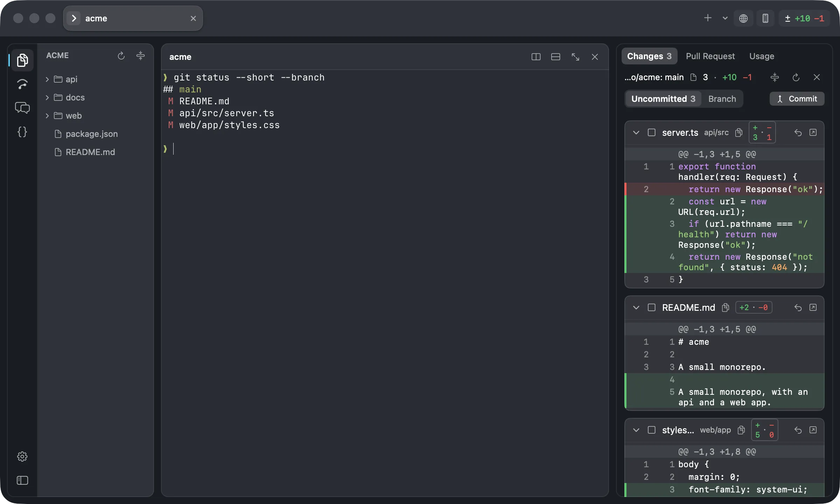Image resolution: width=840 pixels, height=504 pixels.
Task: Open README.md in file tree
Action: (85, 152)
